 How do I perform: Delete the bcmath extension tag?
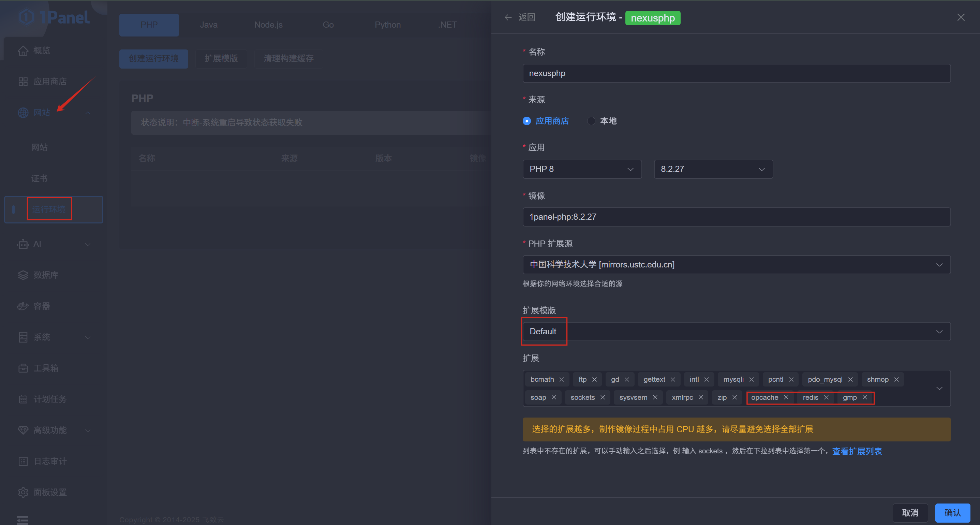pyautogui.click(x=562, y=379)
